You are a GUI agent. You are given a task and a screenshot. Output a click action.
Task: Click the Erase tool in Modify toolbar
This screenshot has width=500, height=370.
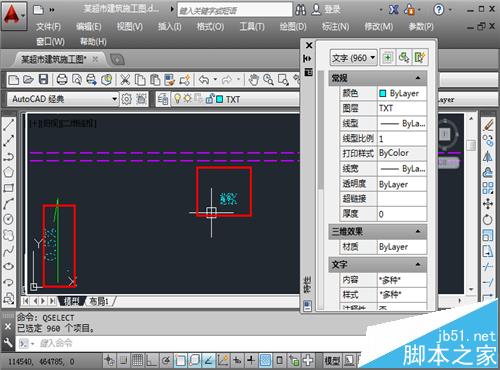tap(488, 125)
